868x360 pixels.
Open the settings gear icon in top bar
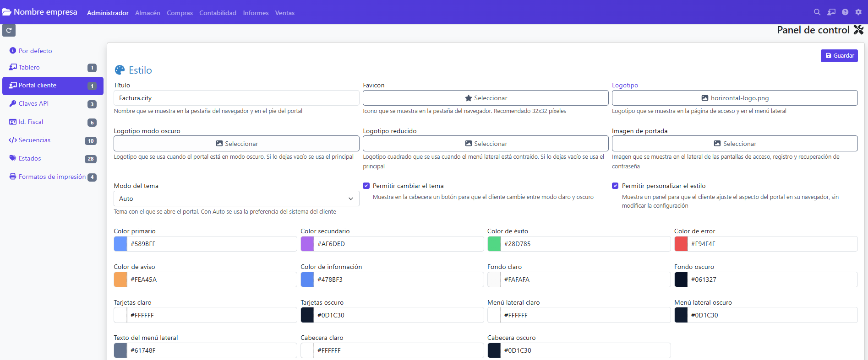coord(858,12)
